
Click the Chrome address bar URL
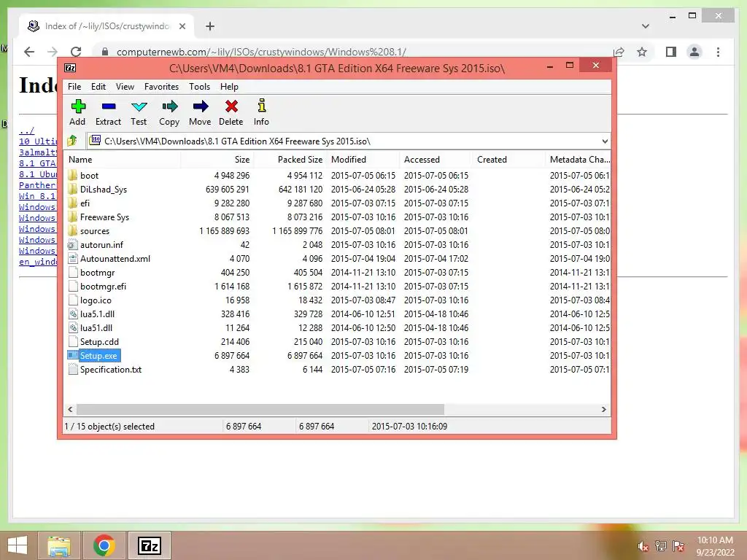click(261, 52)
